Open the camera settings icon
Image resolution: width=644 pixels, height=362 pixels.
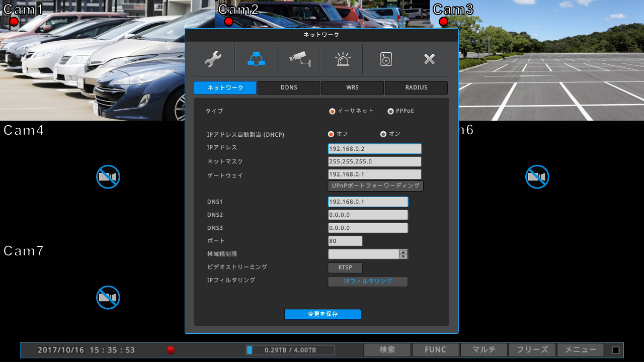click(299, 59)
